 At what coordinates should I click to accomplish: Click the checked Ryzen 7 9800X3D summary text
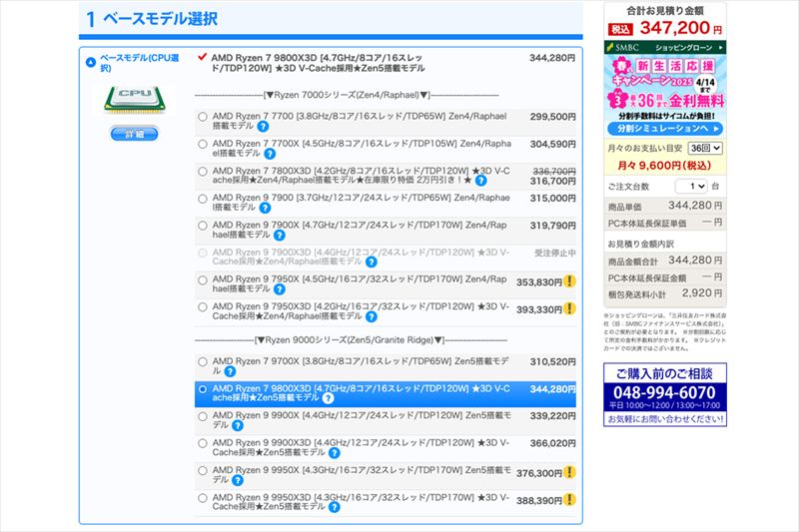pos(318,63)
